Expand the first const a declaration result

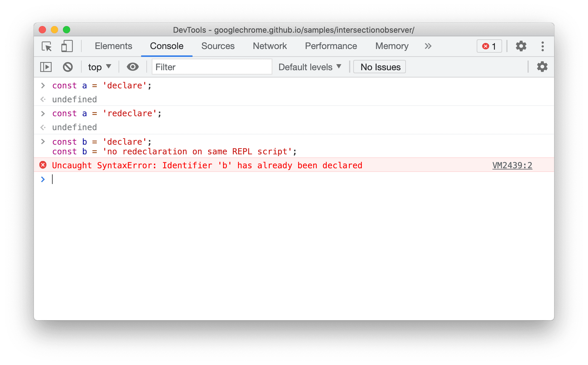tap(43, 99)
